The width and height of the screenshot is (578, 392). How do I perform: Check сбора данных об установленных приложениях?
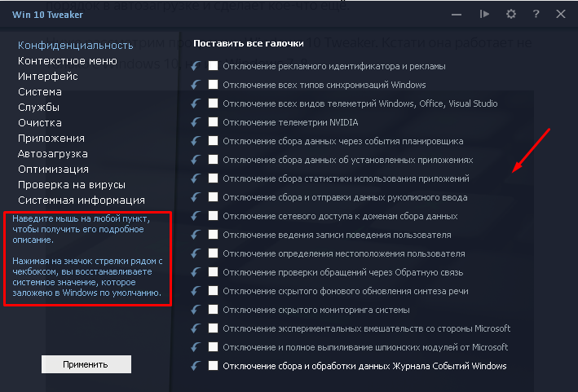point(213,160)
